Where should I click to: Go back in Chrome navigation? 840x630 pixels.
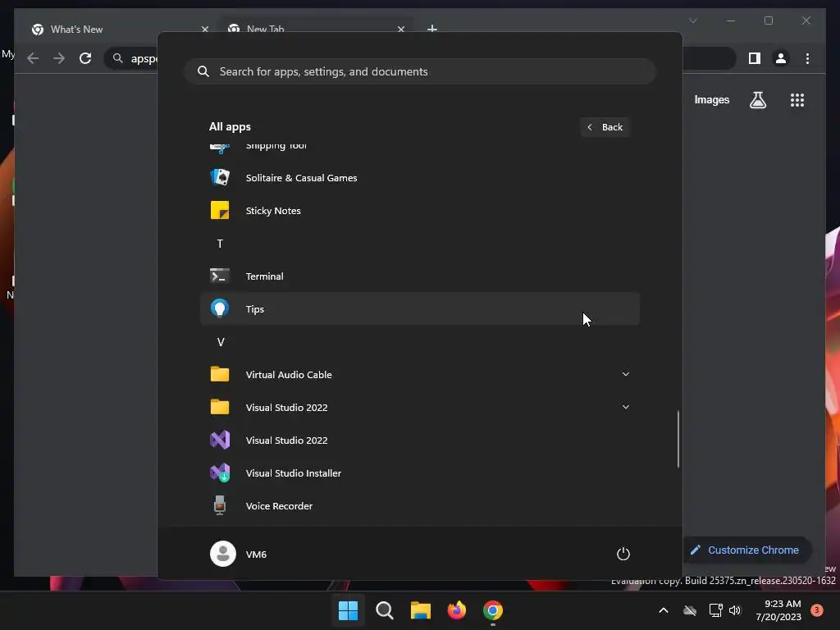[33, 58]
